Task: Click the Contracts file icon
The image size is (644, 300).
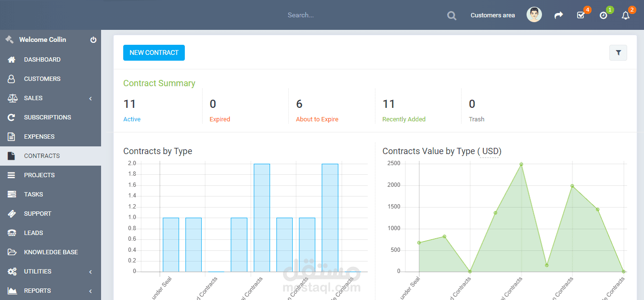Action: point(12,156)
